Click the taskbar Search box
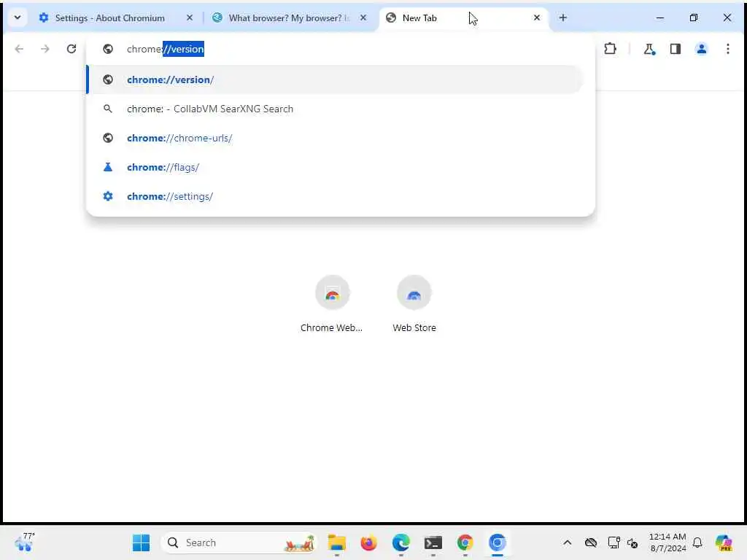Viewport: 747px width, 560px height. tap(239, 542)
